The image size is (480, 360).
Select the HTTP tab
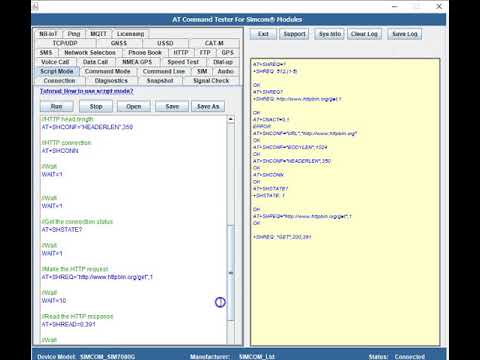point(181,53)
